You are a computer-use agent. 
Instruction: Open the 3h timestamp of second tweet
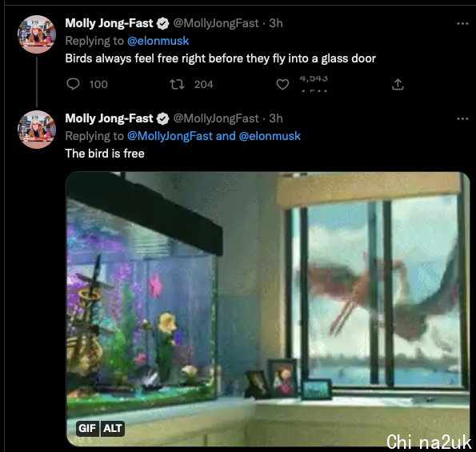pos(276,118)
